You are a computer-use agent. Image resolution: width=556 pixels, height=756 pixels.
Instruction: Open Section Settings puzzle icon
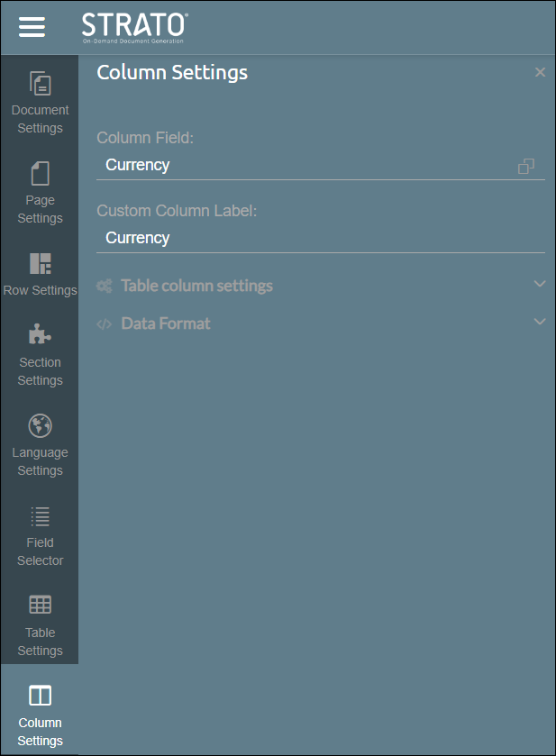pos(41,335)
